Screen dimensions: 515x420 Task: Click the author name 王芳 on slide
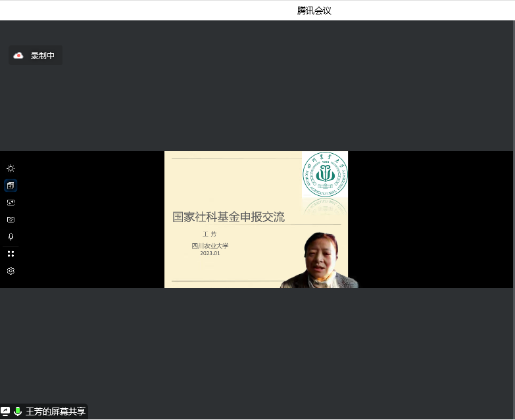209,234
